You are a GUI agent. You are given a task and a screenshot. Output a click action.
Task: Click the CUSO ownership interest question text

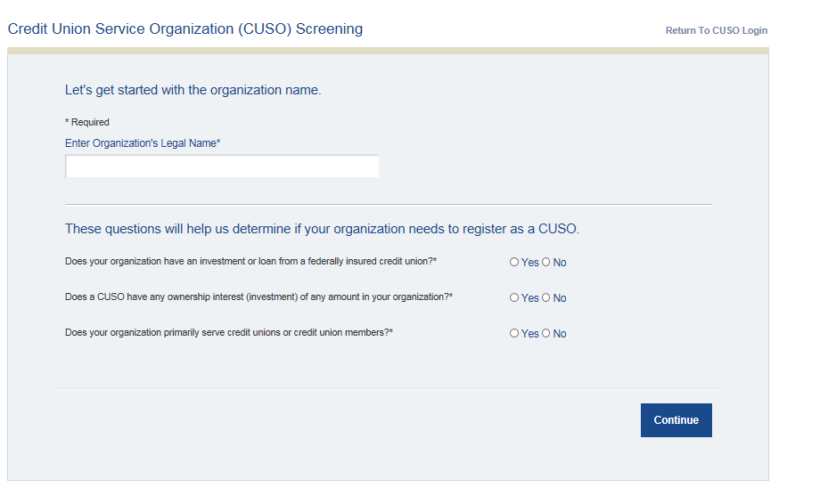pyautogui.click(x=258, y=297)
